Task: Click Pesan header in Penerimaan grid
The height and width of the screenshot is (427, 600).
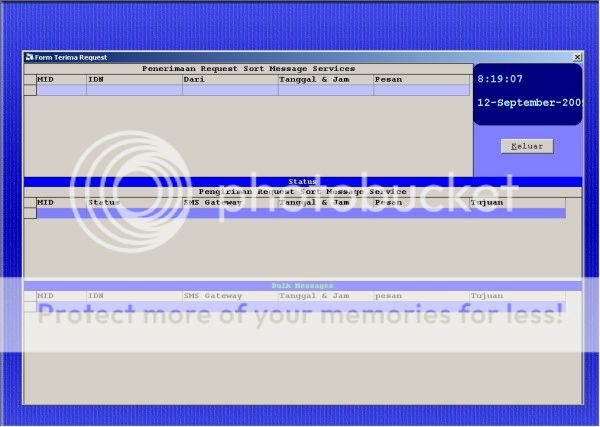Action: pyautogui.click(x=422, y=80)
